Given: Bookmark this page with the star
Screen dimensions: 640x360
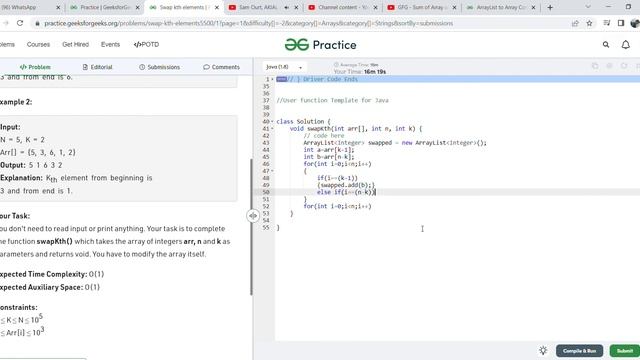Looking at the screenshot, I should [589, 23].
